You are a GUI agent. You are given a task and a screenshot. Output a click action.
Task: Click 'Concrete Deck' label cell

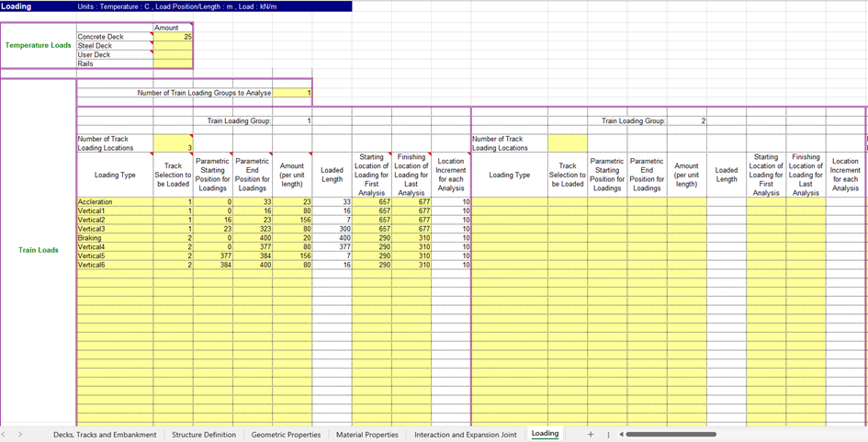[115, 37]
